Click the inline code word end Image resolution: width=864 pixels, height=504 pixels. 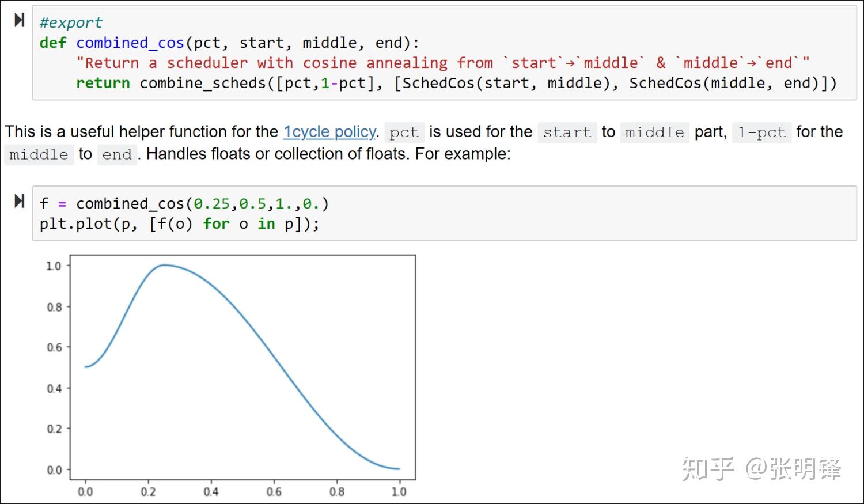click(117, 155)
